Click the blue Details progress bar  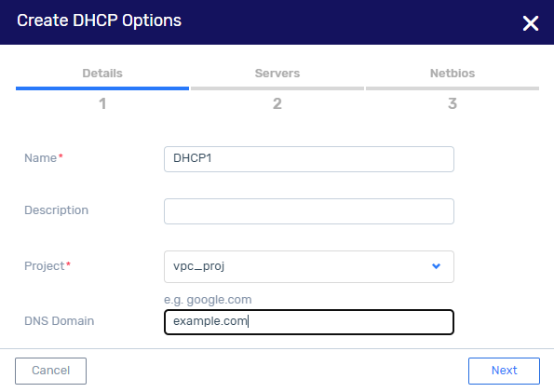pos(102,88)
